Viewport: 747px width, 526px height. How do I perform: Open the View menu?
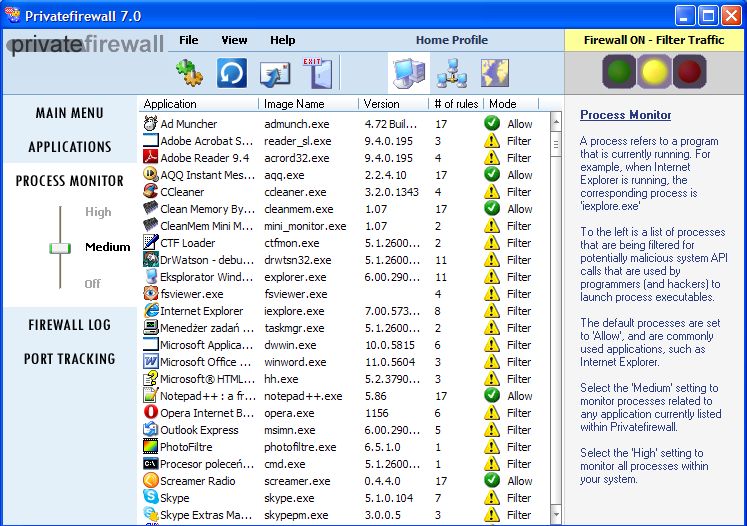coord(234,40)
